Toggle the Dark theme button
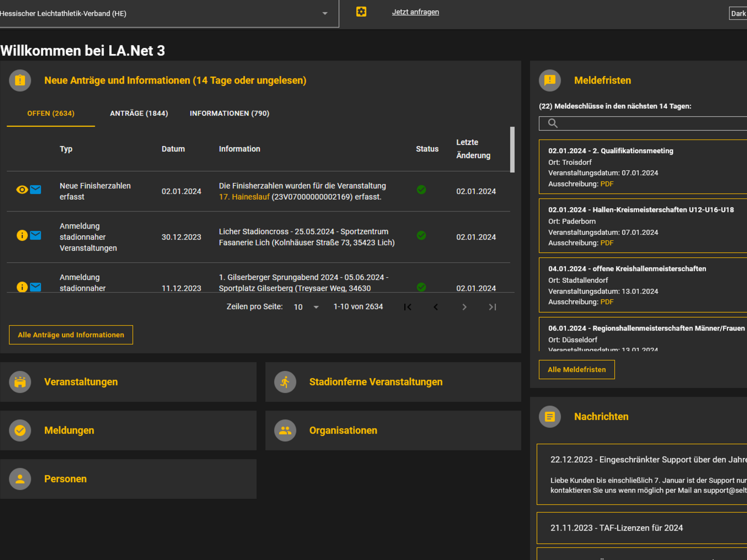This screenshot has width=747, height=560. coord(739,14)
